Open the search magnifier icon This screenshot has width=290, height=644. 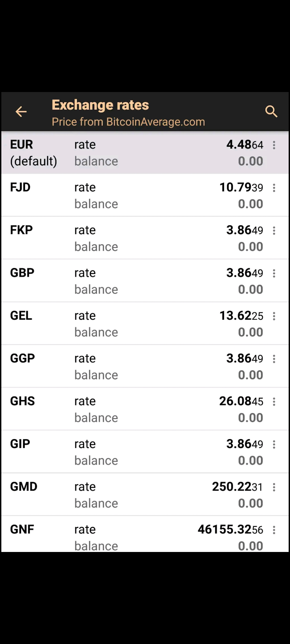pyautogui.click(x=271, y=111)
